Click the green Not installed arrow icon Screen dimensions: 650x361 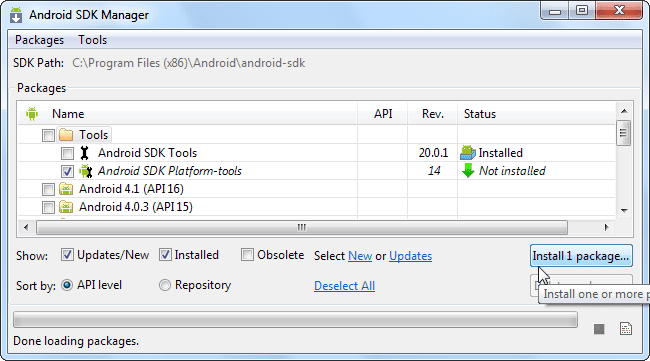(x=468, y=171)
